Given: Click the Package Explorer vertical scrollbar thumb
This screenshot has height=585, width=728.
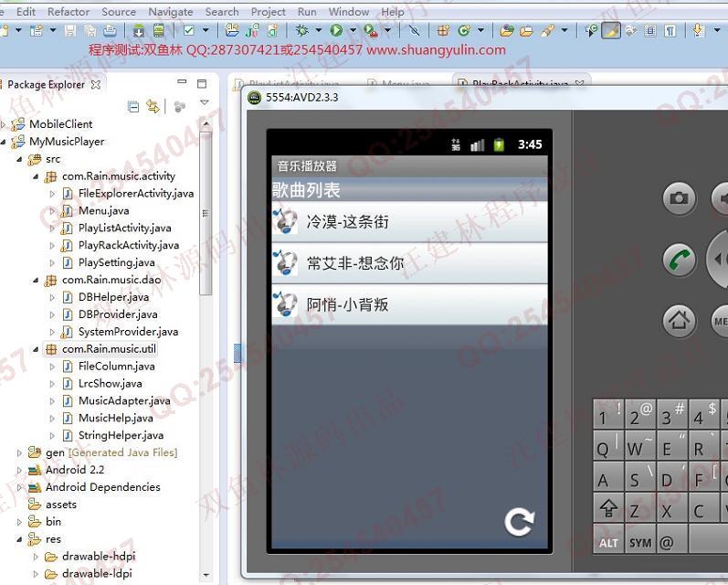Looking at the screenshot, I should coord(206,213).
